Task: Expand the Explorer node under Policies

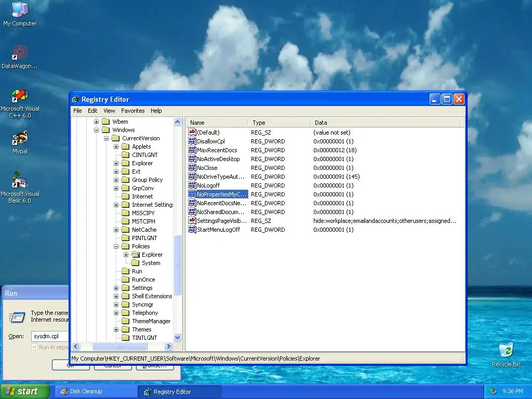Action: [x=126, y=255]
